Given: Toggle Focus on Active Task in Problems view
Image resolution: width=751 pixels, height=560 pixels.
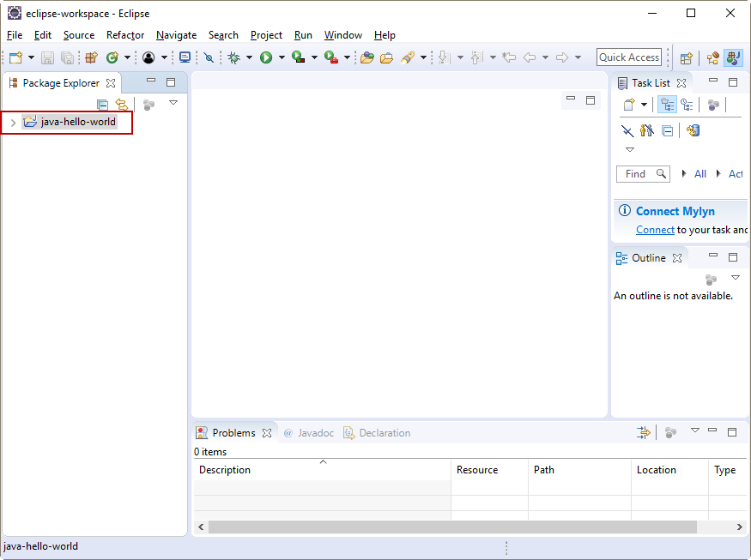Looking at the screenshot, I should (x=670, y=433).
